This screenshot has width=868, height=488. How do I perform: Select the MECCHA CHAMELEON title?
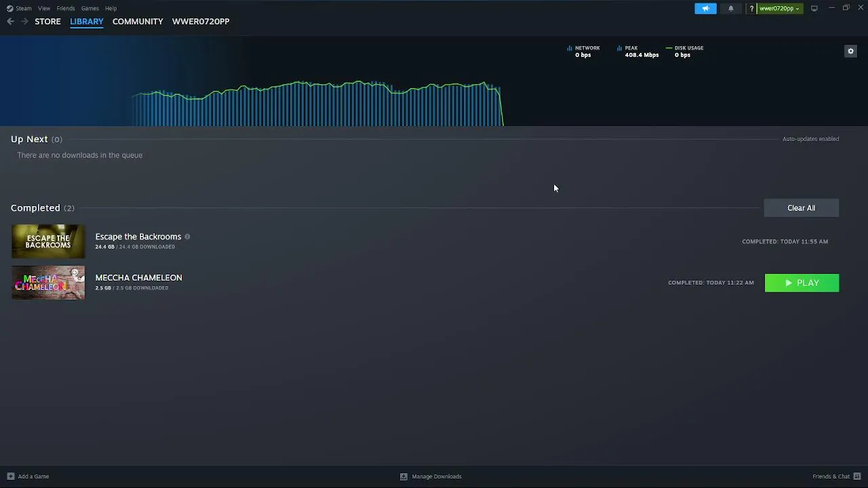click(x=138, y=278)
